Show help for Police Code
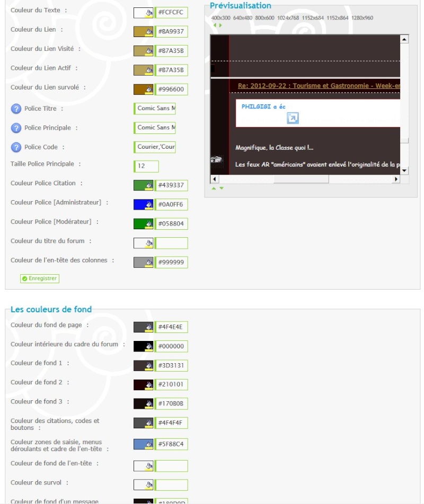This screenshot has width=424, height=504. 16,147
